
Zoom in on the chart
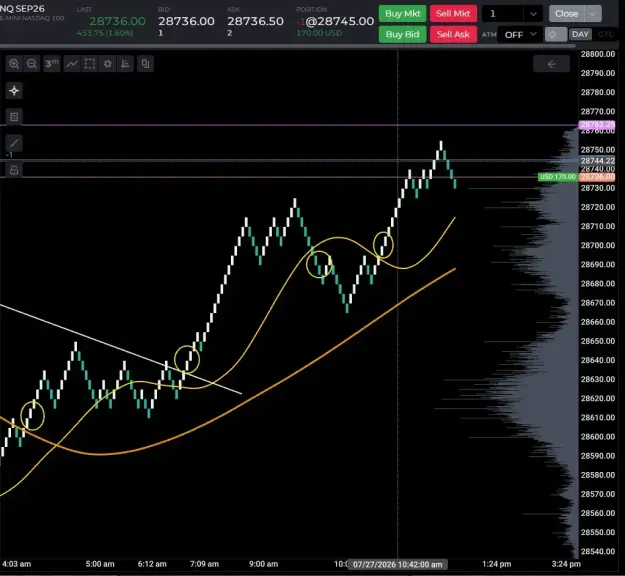14,64
